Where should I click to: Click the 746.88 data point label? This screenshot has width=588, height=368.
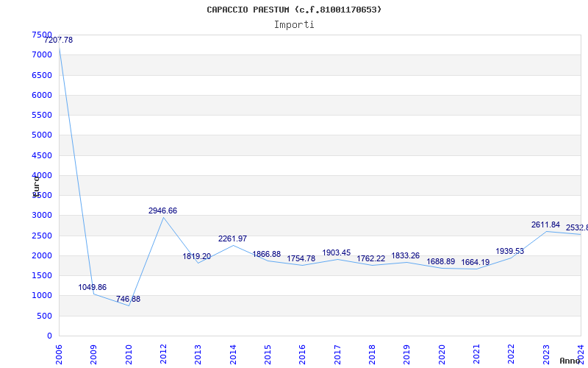coord(128,300)
